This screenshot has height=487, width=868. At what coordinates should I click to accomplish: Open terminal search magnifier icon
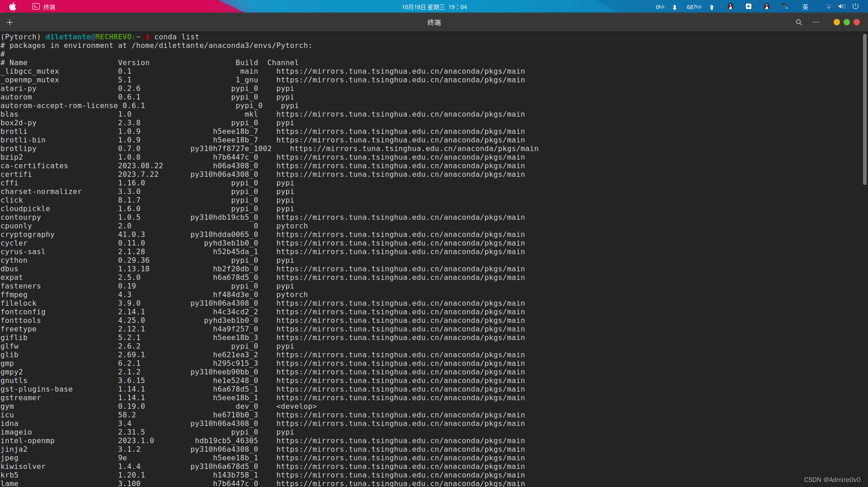[799, 22]
